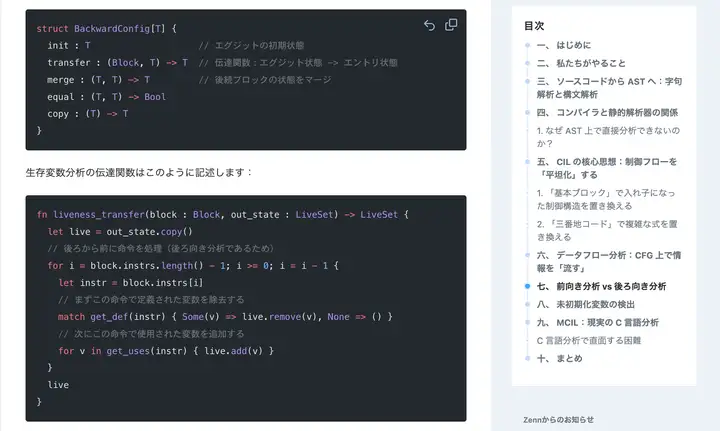720x431 pixels.
Task: Click code line let live = out_state.copy()
Action: tap(120, 231)
